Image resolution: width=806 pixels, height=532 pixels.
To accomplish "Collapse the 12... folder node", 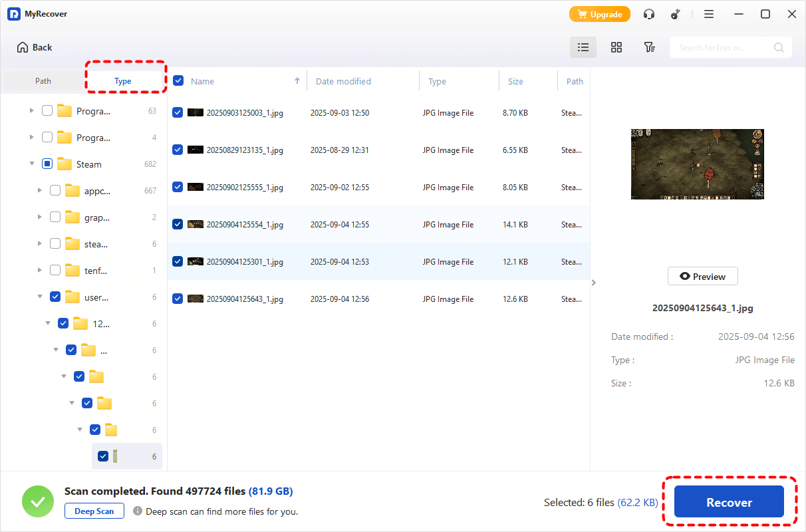I will pyautogui.click(x=47, y=324).
